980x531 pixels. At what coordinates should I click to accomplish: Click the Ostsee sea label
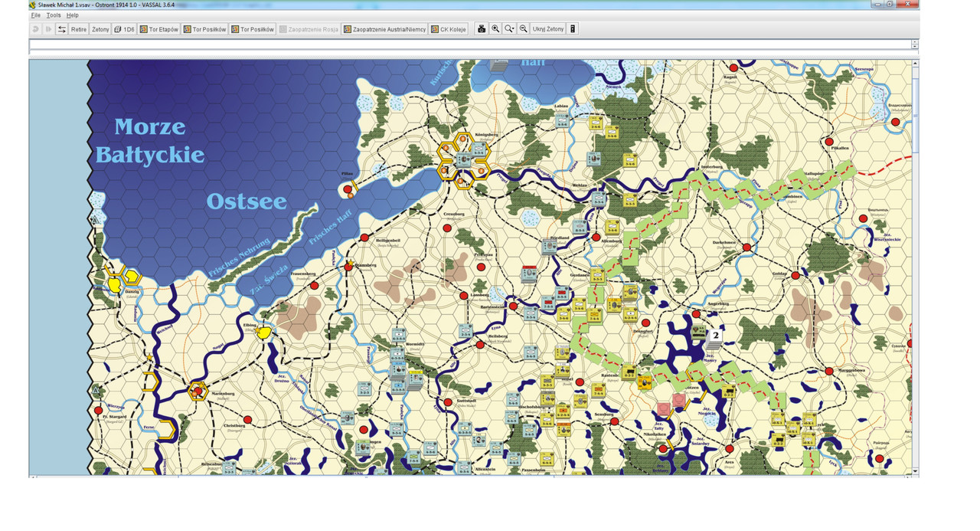point(247,202)
